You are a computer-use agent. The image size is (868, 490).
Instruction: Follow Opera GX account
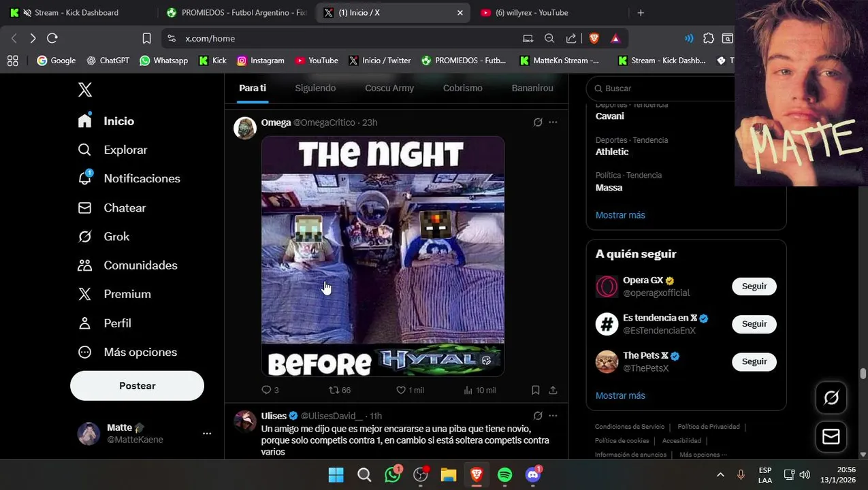(754, 287)
